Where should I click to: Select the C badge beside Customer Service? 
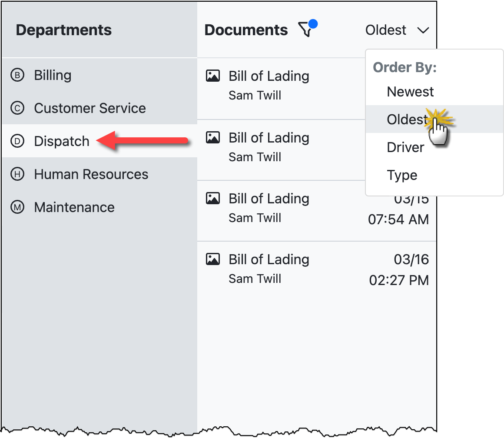[17, 108]
